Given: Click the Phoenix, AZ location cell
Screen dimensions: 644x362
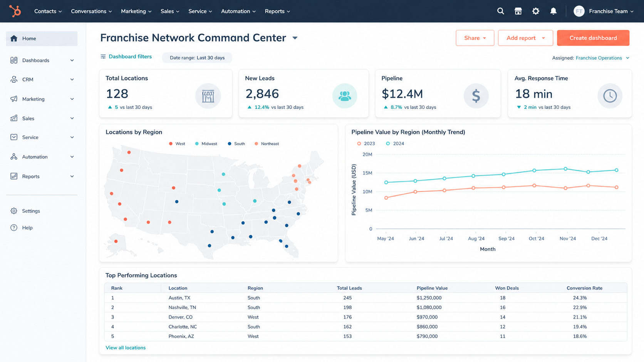Looking at the screenshot, I should 181,336.
